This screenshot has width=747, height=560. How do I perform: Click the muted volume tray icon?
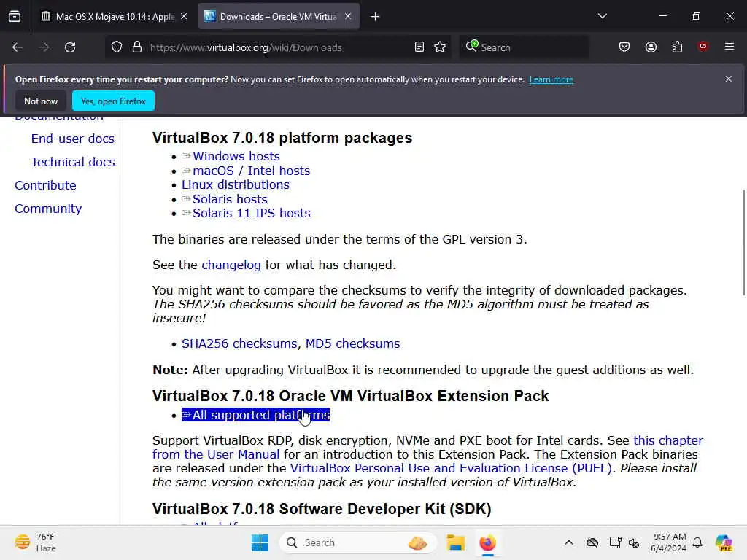click(634, 542)
